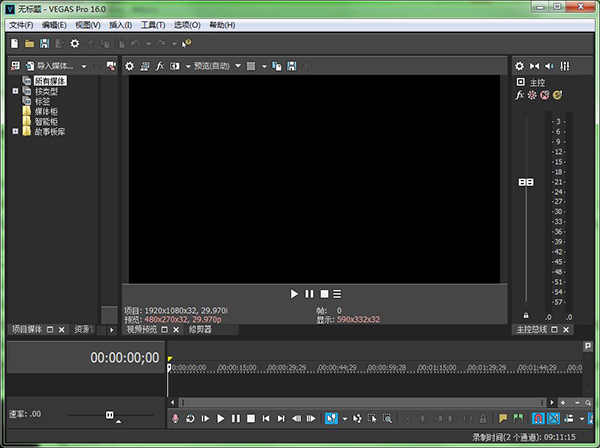Open the 视图(V) menu
Screen dimensions: 600x448
click(x=88, y=25)
